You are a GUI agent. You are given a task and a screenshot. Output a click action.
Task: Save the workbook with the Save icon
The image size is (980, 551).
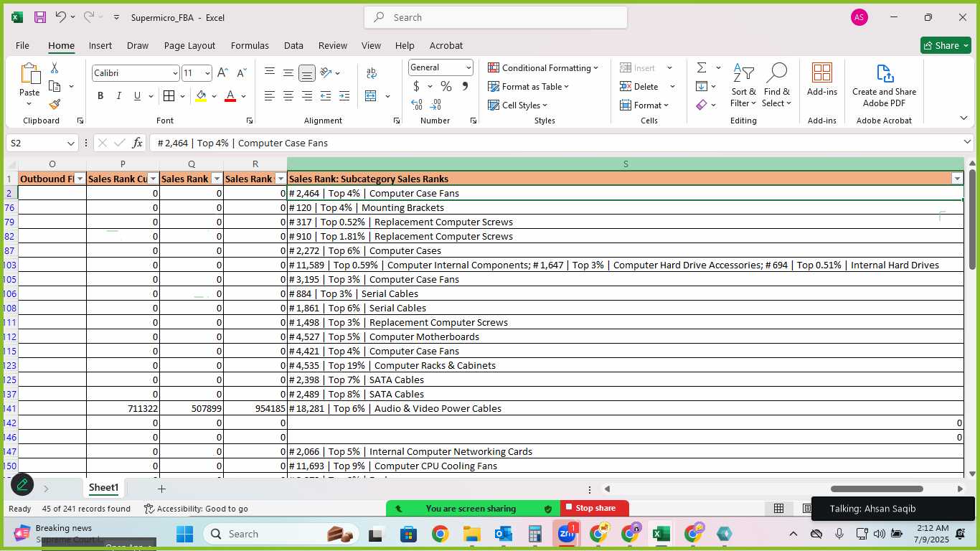coord(40,17)
